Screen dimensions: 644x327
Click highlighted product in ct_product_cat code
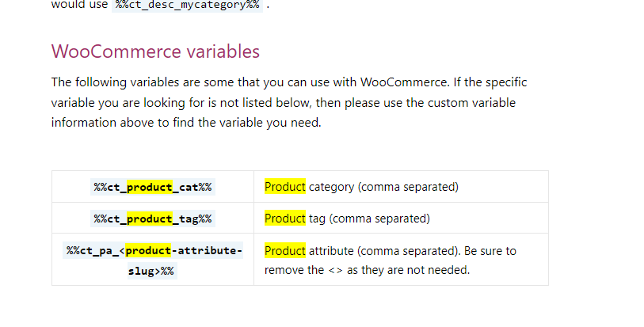150,187
